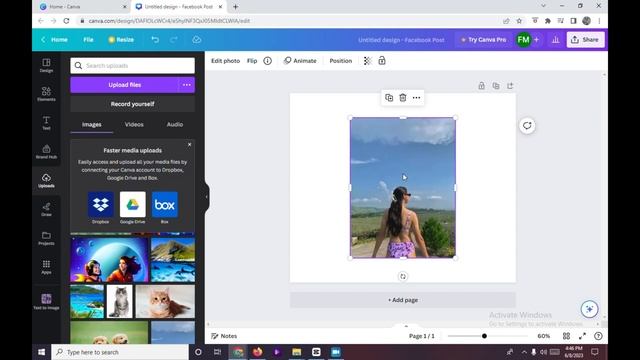
Task: Open more options for selected photo
Action: point(416,98)
